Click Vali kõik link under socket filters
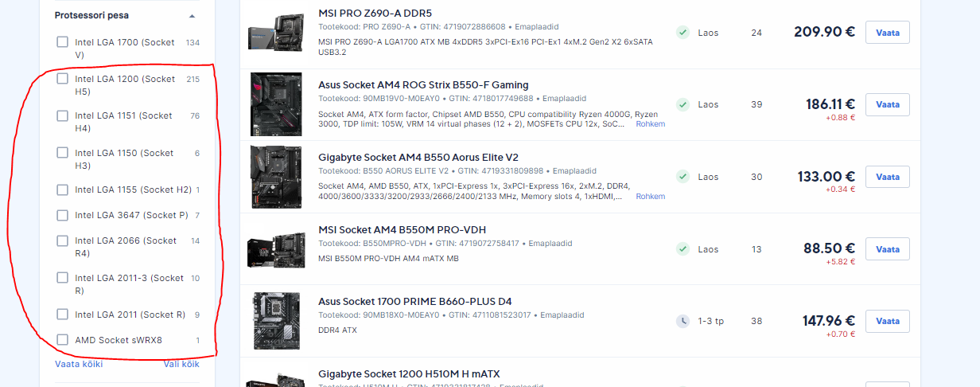This screenshot has height=387, width=980. tap(181, 364)
